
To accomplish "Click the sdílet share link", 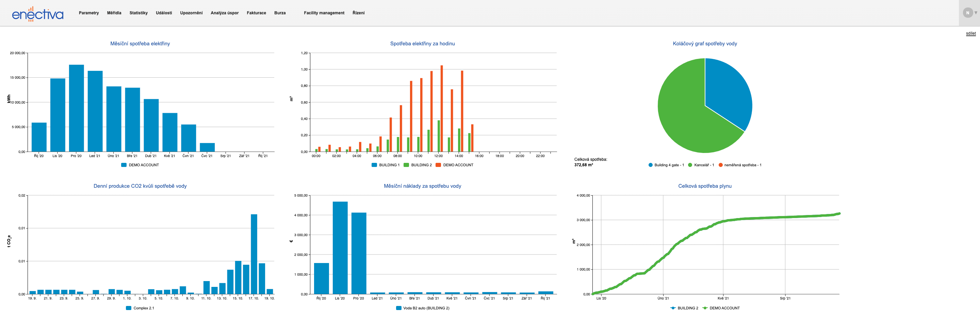I will pyautogui.click(x=970, y=33).
